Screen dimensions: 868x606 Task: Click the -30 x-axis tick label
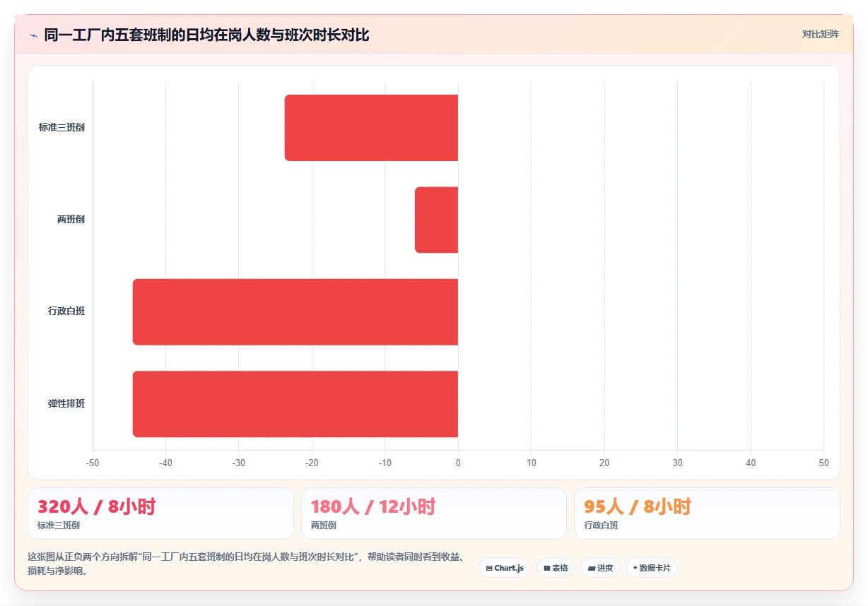coord(239,463)
